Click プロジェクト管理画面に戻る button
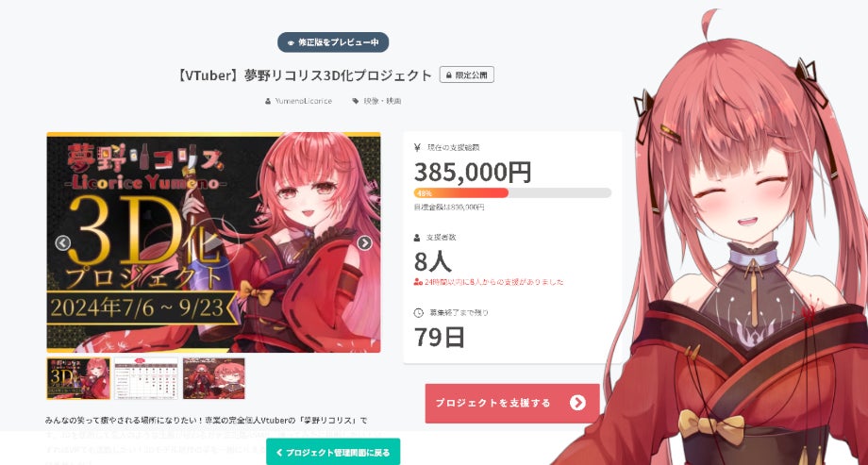 coord(333,452)
